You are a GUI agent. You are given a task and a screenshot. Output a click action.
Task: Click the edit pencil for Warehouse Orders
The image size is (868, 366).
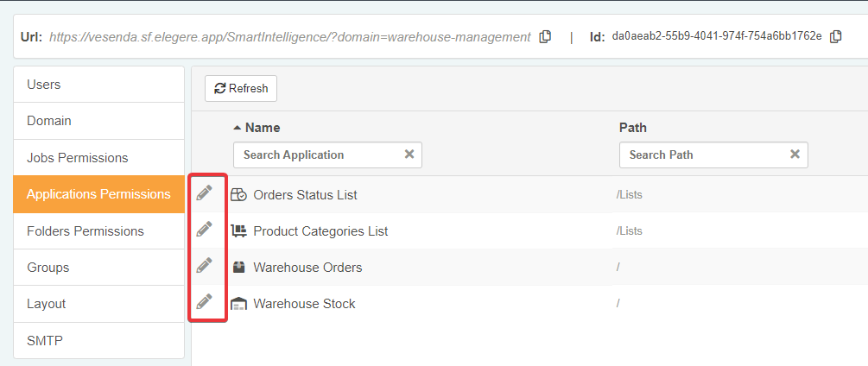(x=204, y=266)
